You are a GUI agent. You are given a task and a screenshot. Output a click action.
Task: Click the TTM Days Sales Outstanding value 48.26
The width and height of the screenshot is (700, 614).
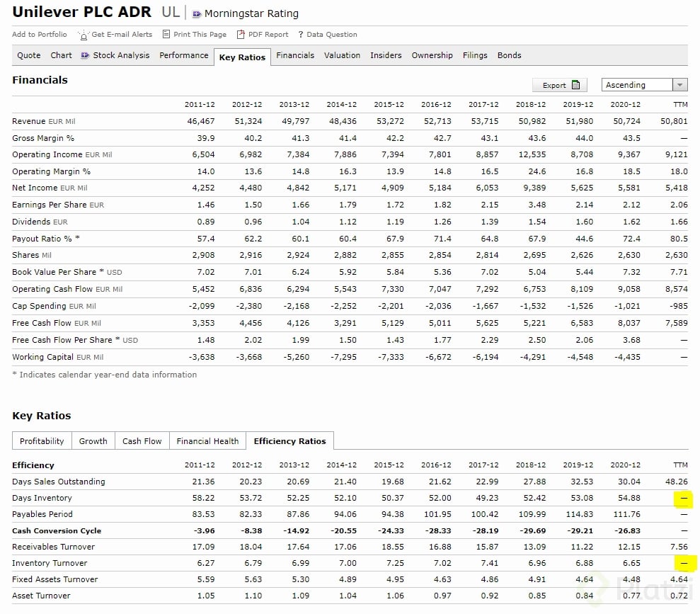pos(677,482)
